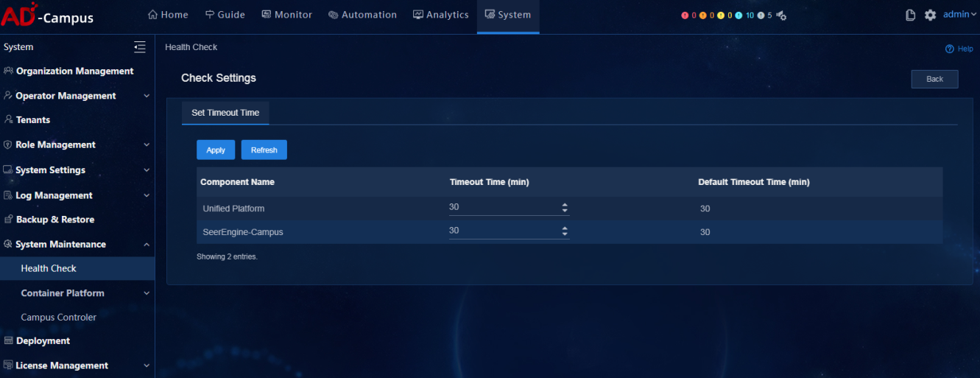Viewport: 980px width, 378px height.
Task: Open the Automation menu
Action: 362,15
